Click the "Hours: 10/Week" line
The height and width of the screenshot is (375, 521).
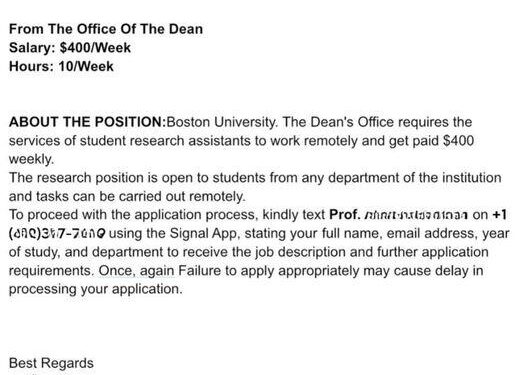(61, 66)
